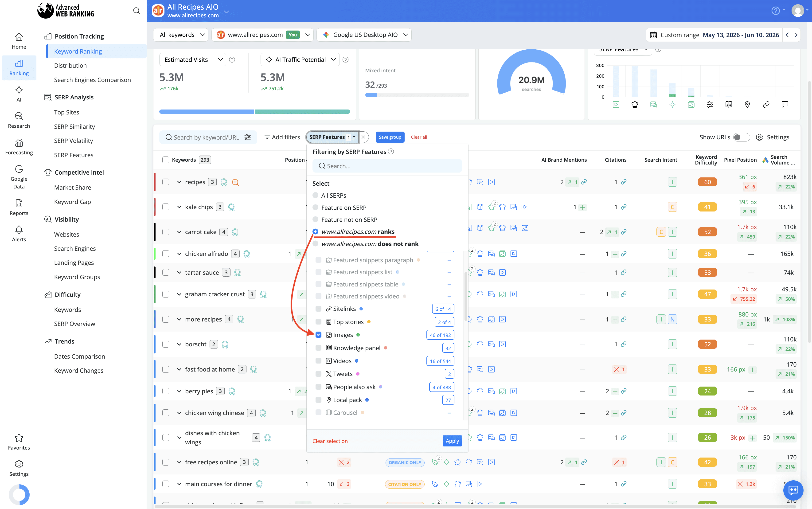
Task: Open Distribution in Position Tracking
Action: point(70,65)
